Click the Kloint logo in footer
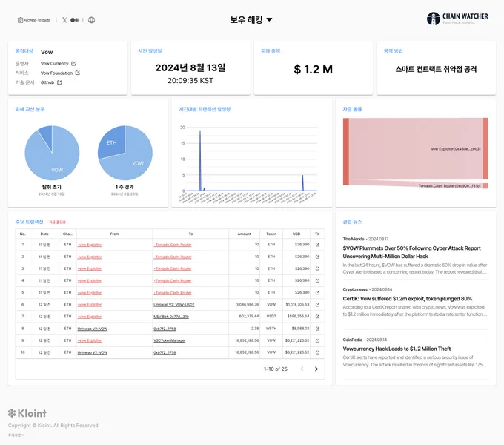This screenshot has height=445, width=504. [27, 413]
